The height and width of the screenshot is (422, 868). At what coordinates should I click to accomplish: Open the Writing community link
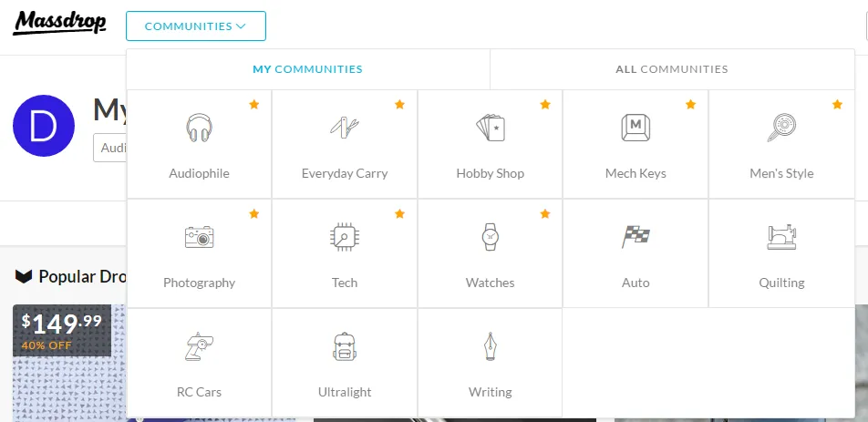(x=490, y=392)
